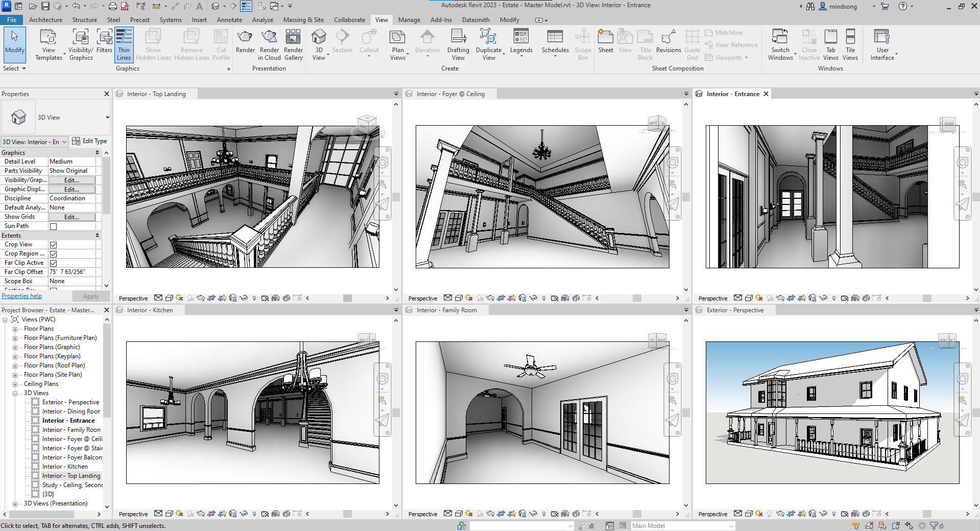Switch to the Manage ribbon tab
The image size is (980, 531).
pos(409,19)
